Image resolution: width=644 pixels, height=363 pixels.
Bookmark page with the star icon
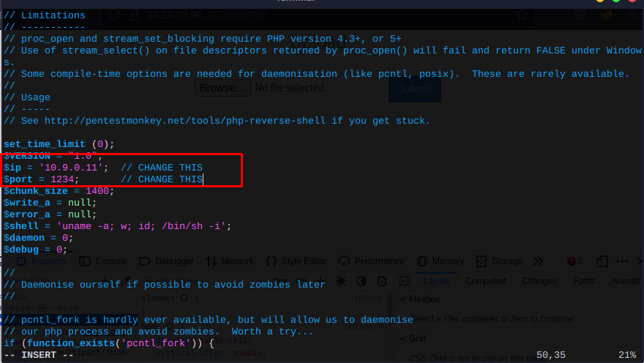[522, 15]
